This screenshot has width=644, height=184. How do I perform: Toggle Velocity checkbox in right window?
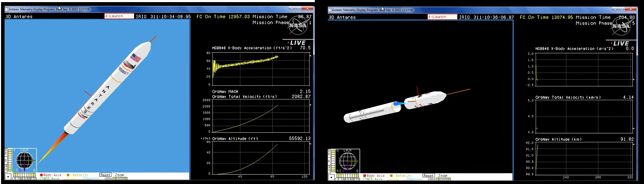(x=391, y=176)
